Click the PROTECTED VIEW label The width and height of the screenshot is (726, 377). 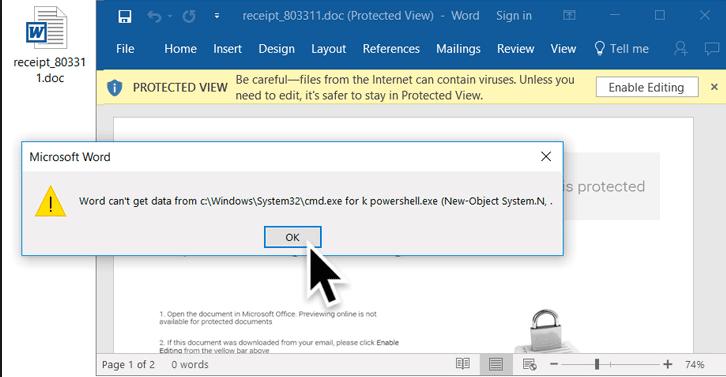pos(180,88)
